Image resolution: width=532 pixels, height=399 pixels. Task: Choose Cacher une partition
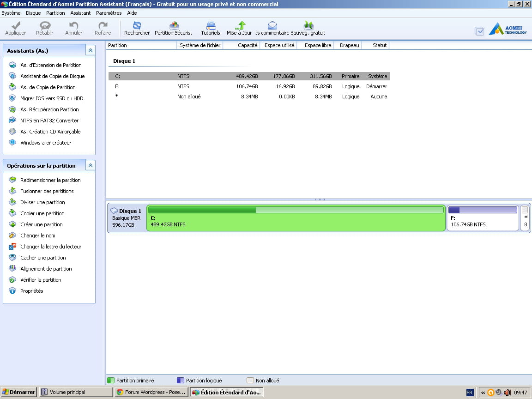coord(43,258)
